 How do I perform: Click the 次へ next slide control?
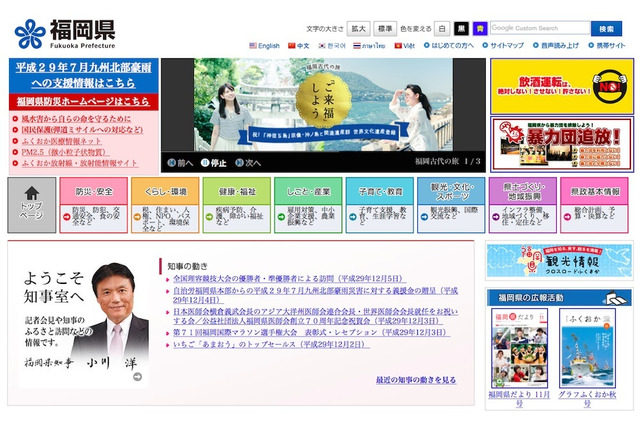coord(248,163)
